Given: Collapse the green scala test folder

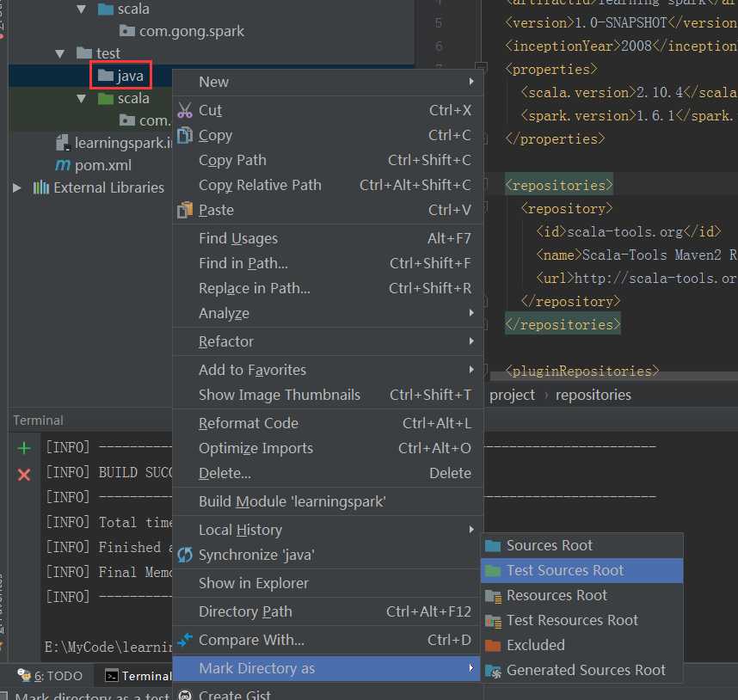Looking at the screenshot, I should point(82,98).
